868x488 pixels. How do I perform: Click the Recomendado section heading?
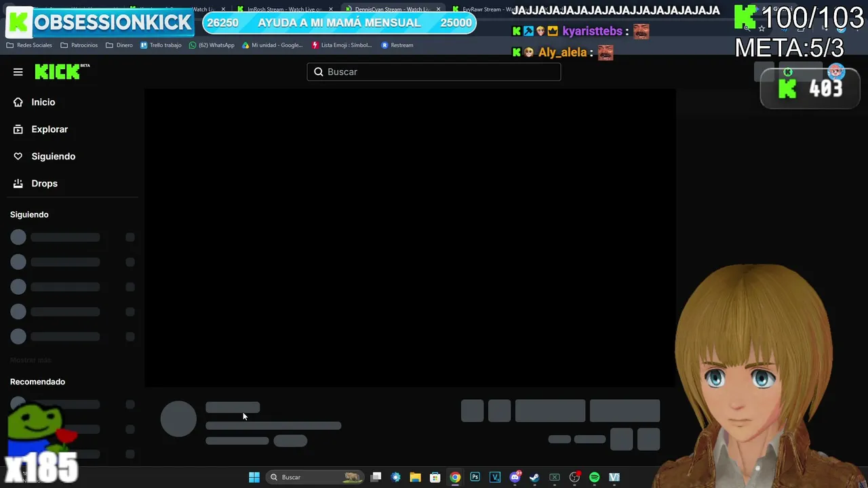37,382
